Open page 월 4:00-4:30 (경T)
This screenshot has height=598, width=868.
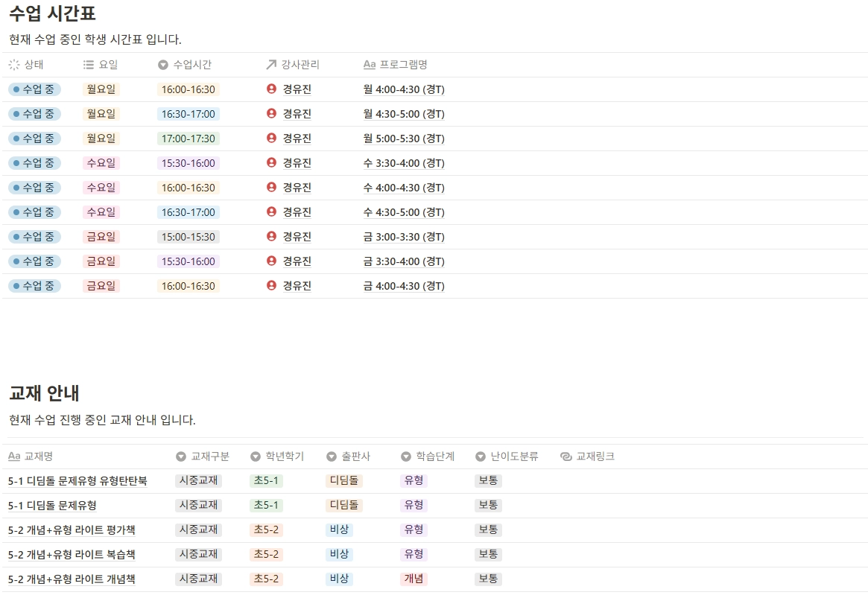click(x=404, y=89)
